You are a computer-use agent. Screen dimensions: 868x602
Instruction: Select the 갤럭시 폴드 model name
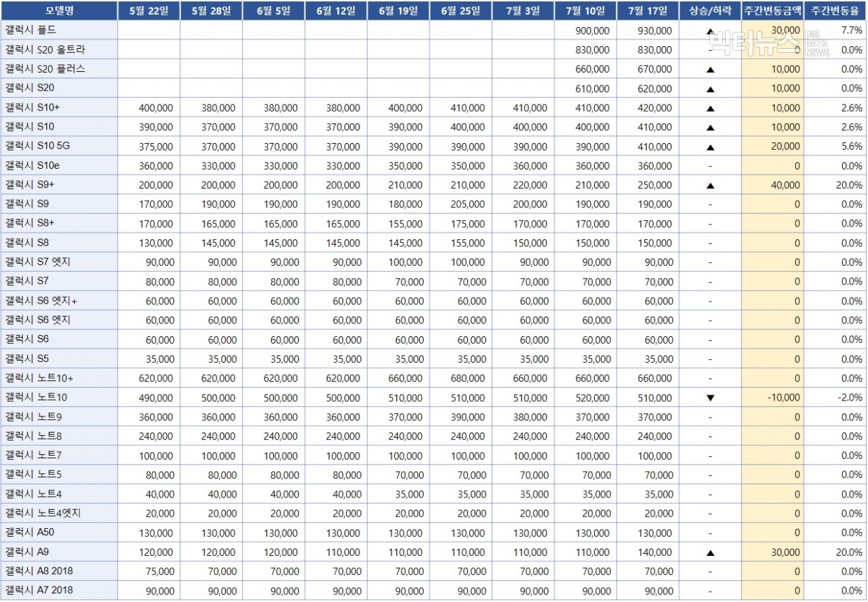pos(31,31)
